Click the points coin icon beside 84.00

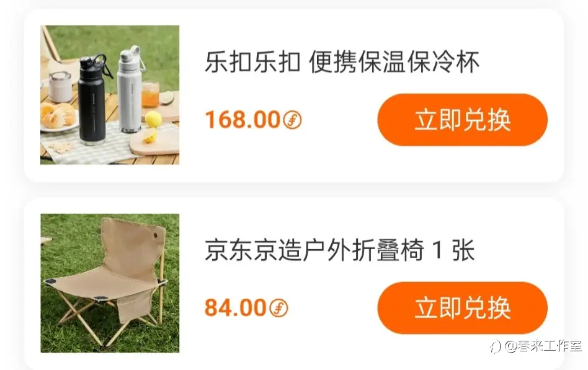(278, 309)
